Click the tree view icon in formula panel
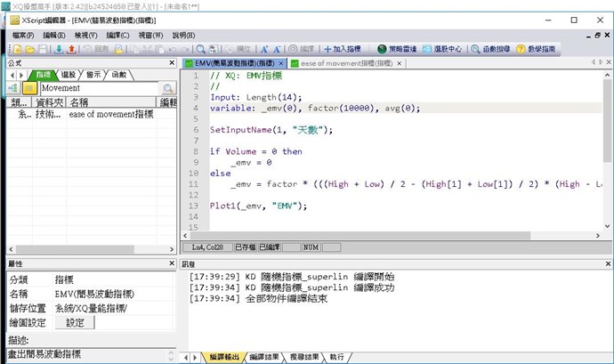Screen dimensions: 614x364 tap(12, 89)
